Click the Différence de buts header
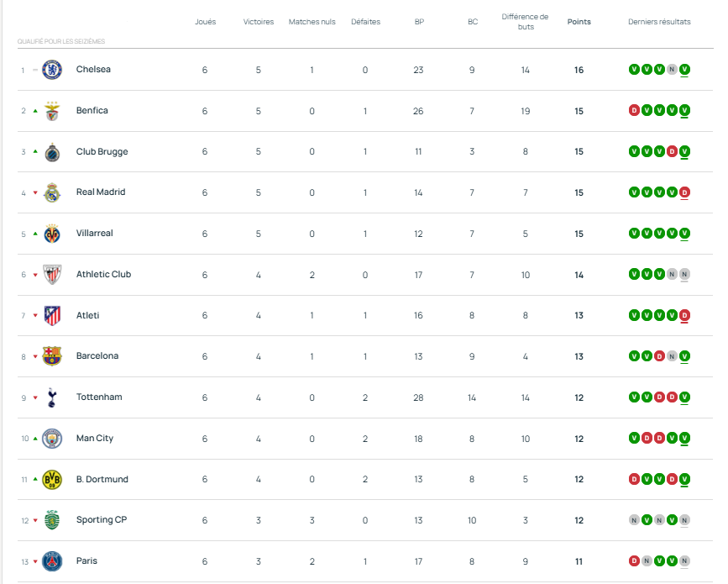728x584 pixels. pos(525,22)
